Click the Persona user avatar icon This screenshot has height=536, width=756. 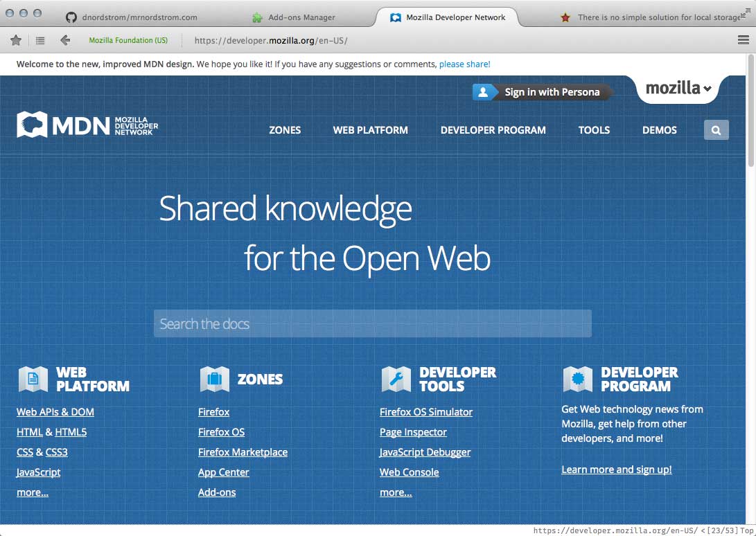(483, 92)
